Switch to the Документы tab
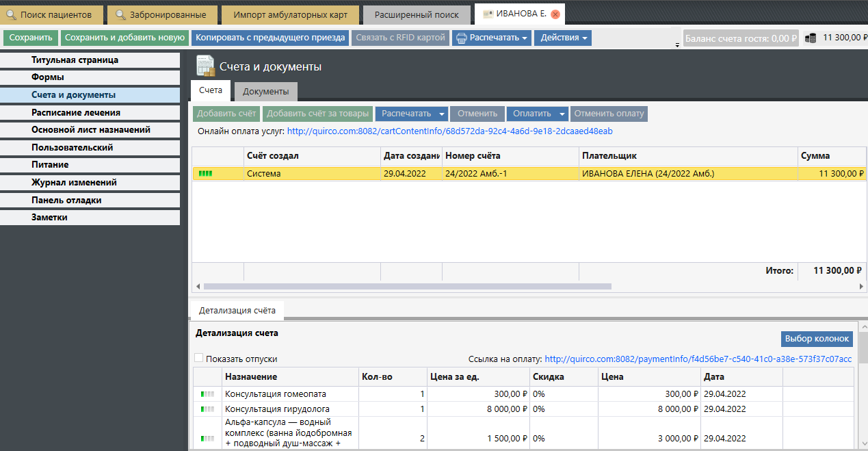This screenshot has width=868, height=451. [x=265, y=91]
